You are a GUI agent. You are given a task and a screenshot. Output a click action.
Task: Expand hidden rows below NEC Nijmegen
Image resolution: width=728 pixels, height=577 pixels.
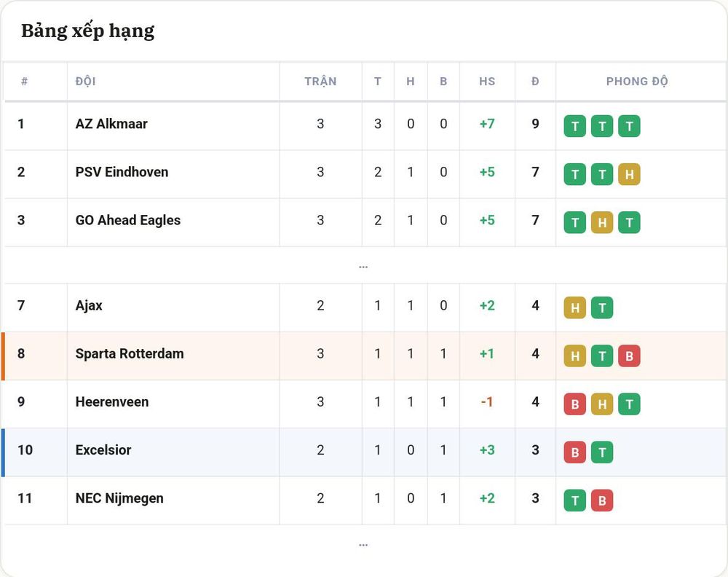pos(363,544)
